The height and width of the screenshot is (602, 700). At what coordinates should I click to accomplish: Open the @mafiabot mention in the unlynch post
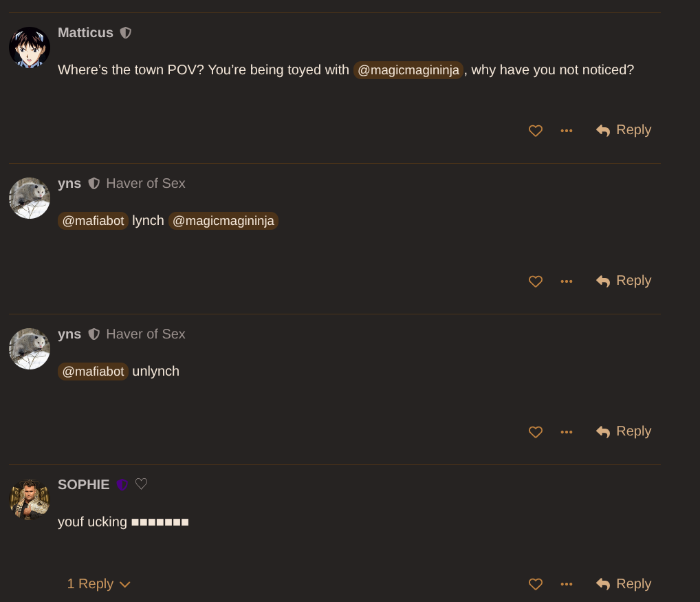click(x=94, y=372)
